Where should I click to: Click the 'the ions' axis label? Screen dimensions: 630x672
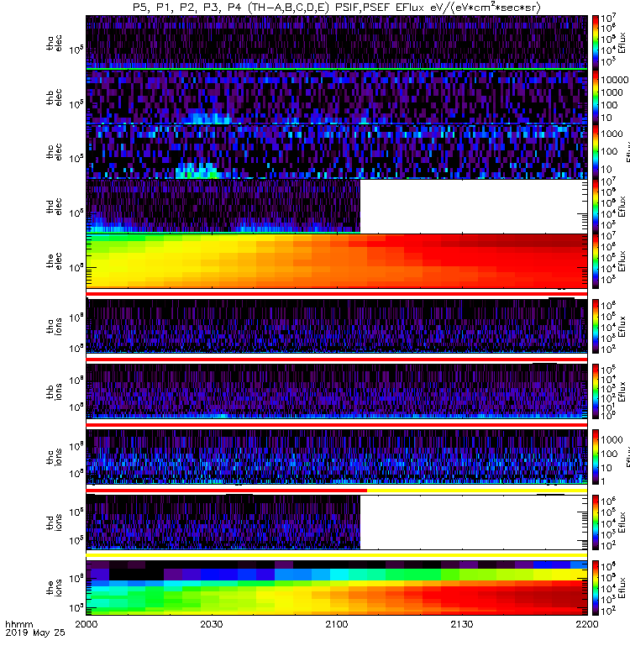pos(55,588)
